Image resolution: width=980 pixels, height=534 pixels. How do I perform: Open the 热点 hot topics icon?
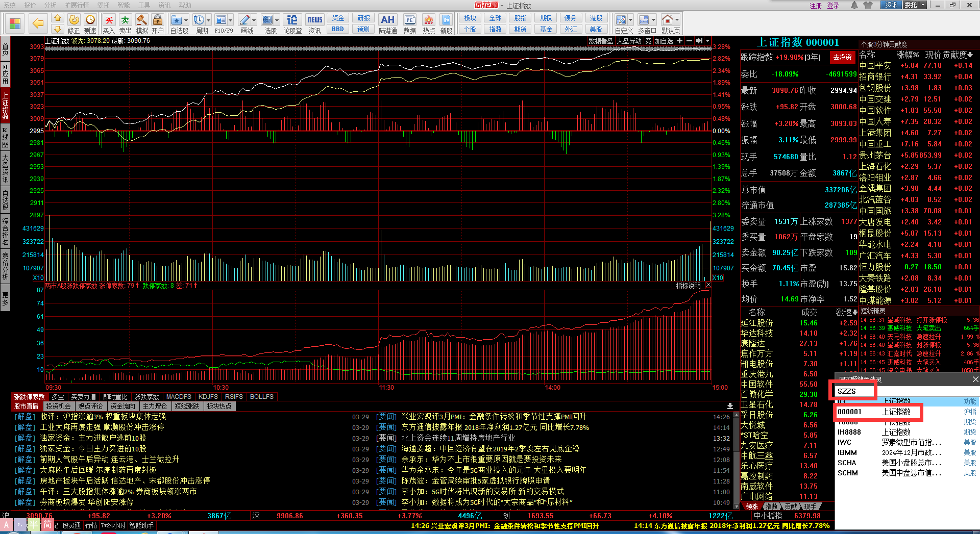click(429, 23)
